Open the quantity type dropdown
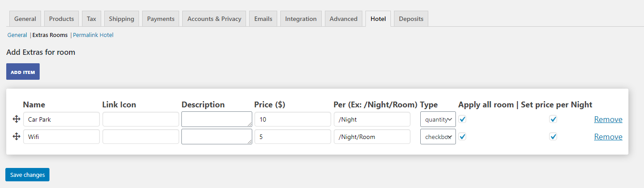Image resolution: width=644 pixels, height=188 pixels. [438, 119]
